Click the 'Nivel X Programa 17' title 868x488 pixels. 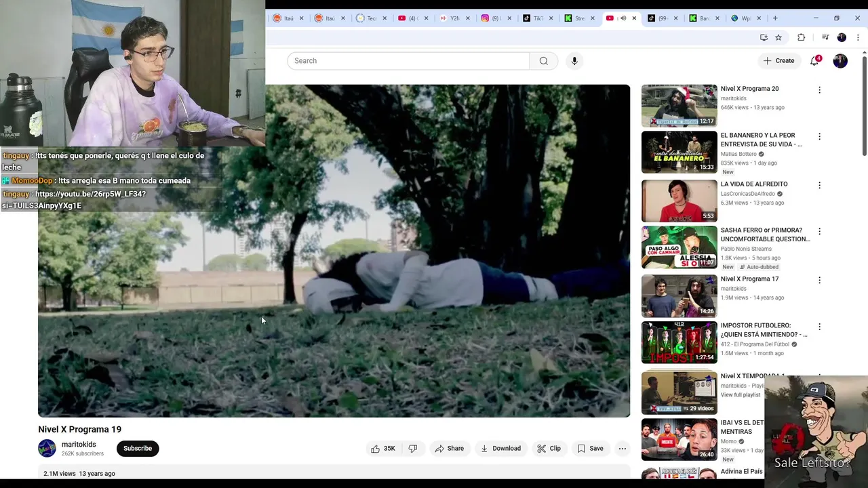tap(749, 279)
